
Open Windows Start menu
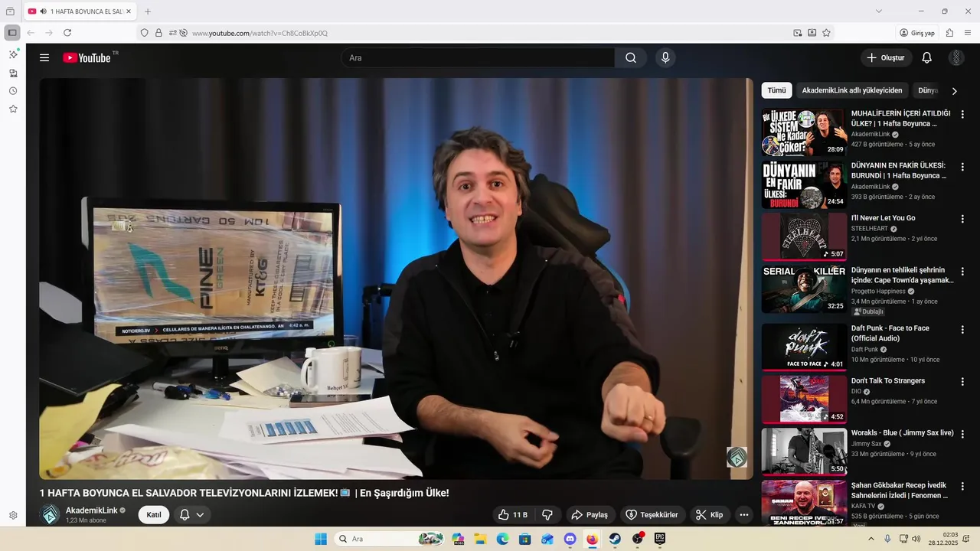pyautogui.click(x=321, y=539)
